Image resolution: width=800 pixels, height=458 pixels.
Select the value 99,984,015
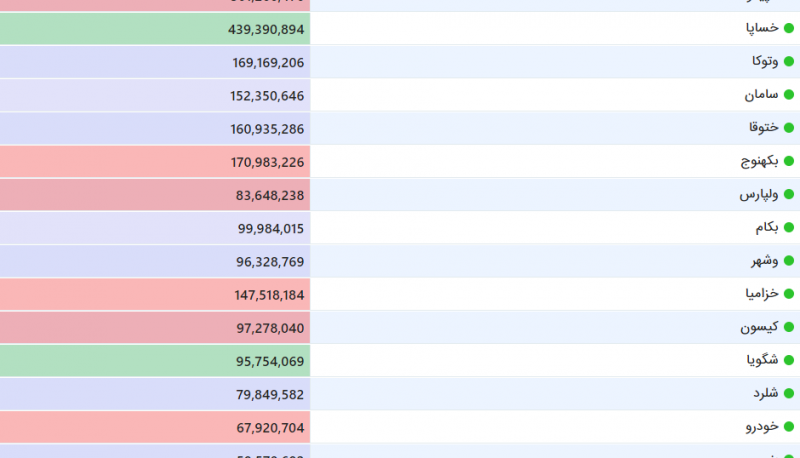pyautogui.click(x=271, y=228)
